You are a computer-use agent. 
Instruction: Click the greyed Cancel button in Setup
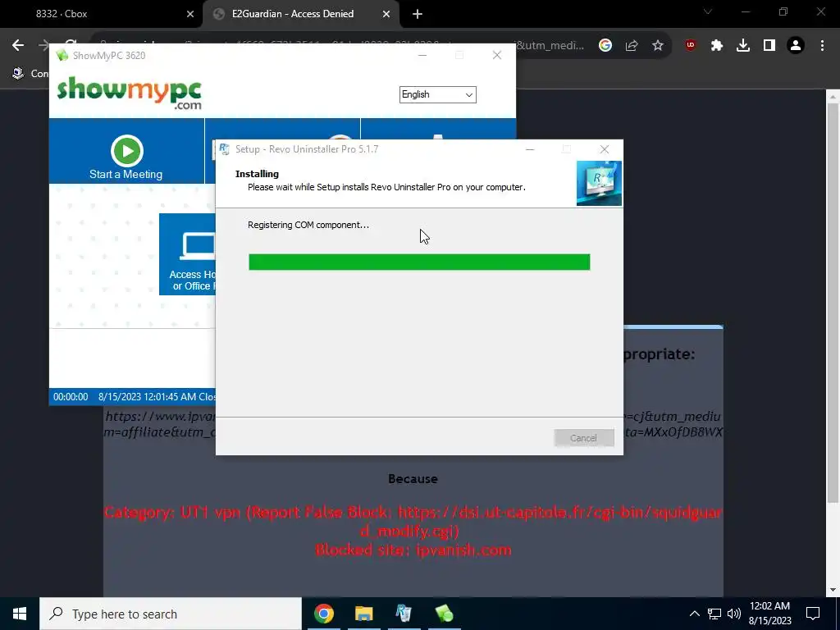584,438
